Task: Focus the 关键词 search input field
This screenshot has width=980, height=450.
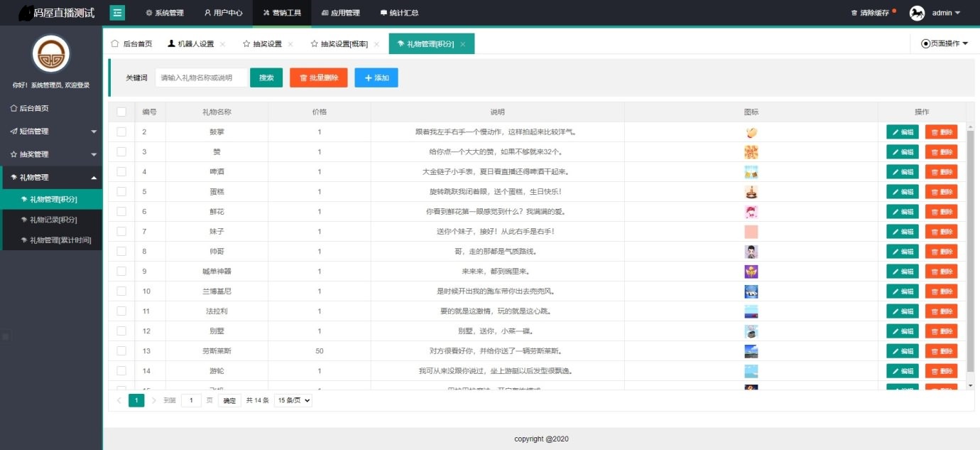Action: pos(201,77)
